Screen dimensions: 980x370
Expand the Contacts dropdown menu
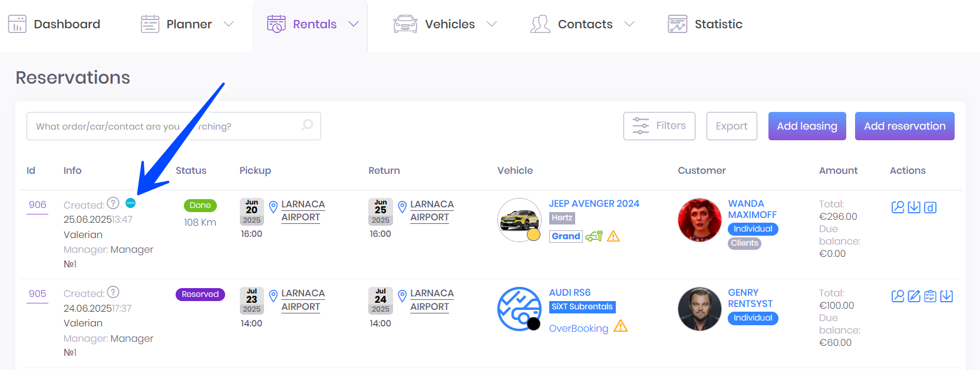click(x=629, y=24)
